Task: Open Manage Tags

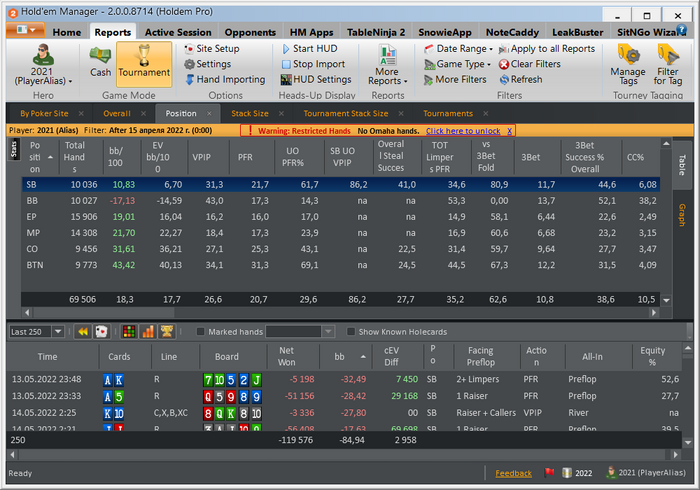Action: point(628,65)
